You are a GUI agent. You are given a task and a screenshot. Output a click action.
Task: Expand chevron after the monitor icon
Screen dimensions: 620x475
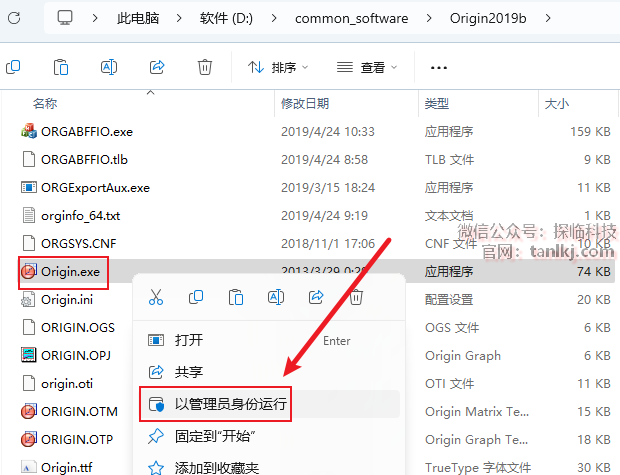(x=95, y=18)
